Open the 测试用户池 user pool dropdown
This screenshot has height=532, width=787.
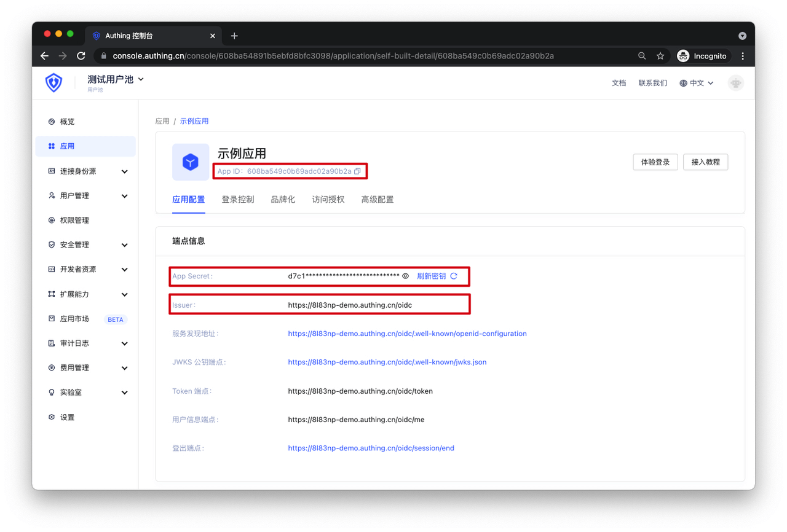point(116,79)
